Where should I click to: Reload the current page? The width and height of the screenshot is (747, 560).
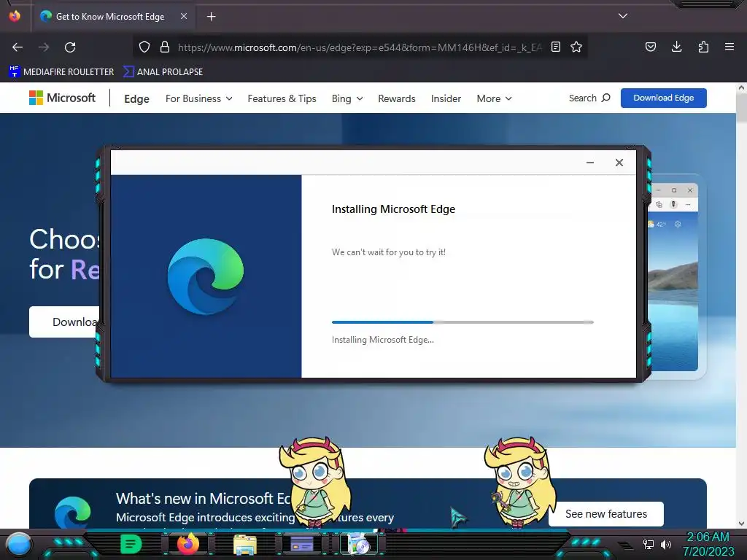pyautogui.click(x=70, y=47)
